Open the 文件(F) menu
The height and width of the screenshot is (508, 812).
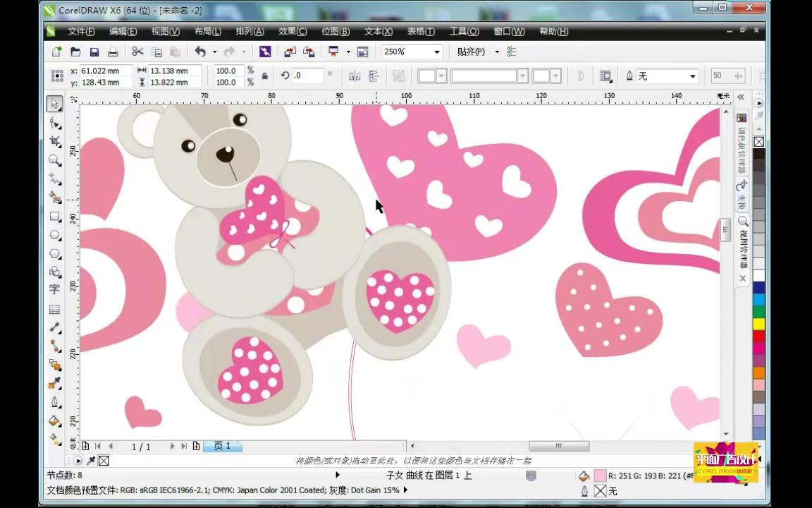(x=81, y=31)
